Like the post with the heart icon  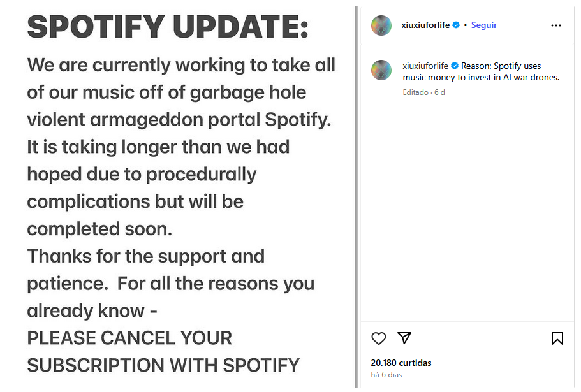click(378, 338)
